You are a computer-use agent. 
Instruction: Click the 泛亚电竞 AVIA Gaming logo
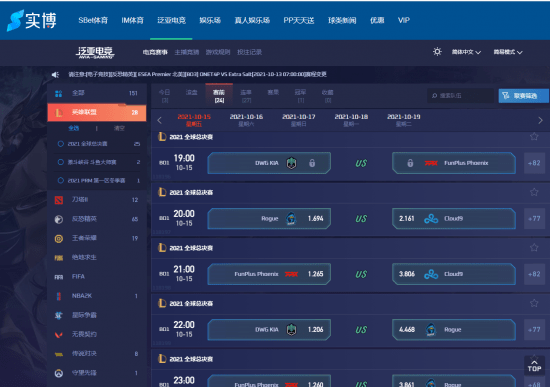pos(95,52)
